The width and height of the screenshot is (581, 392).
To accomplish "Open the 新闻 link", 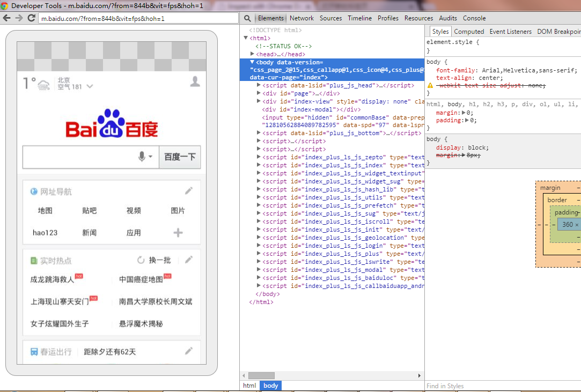I will click(89, 233).
